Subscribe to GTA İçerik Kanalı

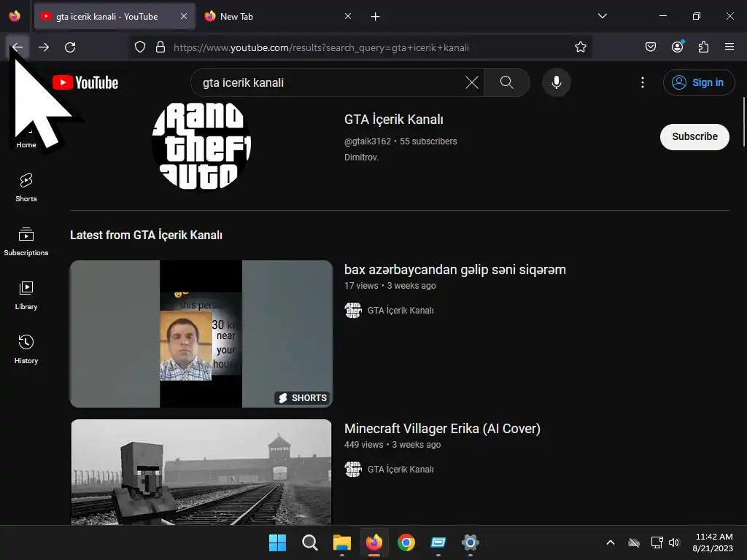click(694, 136)
